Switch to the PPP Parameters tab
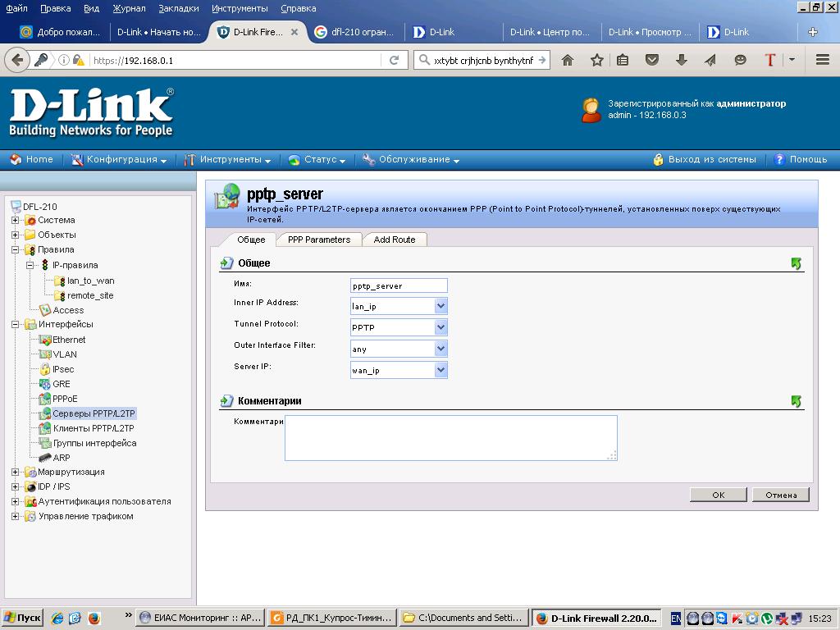Screen dimensions: 840x630 (x=318, y=240)
